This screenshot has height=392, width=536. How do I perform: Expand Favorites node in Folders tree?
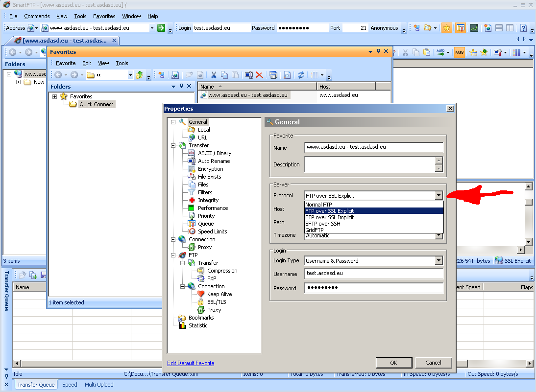click(55, 96)
